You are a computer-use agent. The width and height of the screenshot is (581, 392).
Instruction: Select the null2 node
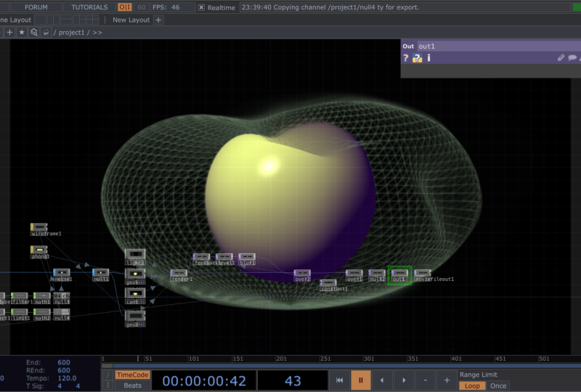click(x=377, y=273)
